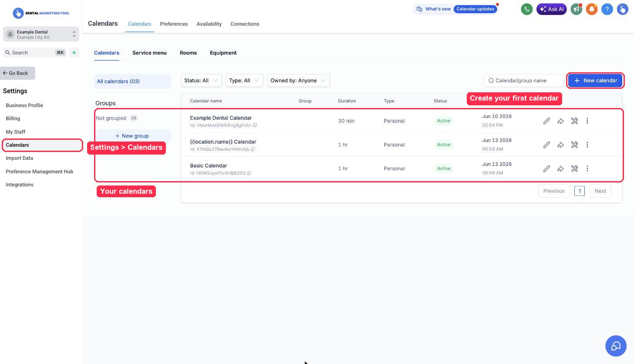Click the New calendar button
The width and height of the screenshot is (634, 364).
595,81
